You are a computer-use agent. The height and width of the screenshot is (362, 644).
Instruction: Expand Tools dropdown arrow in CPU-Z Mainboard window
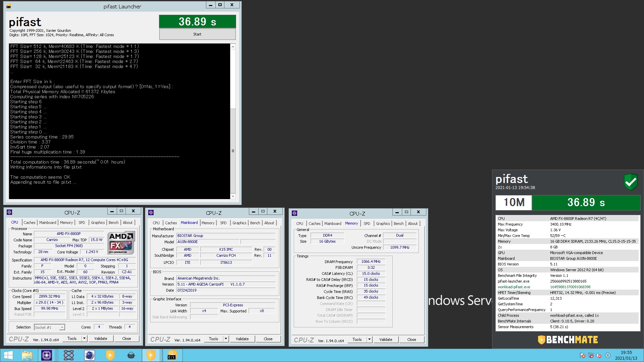click(x=226, y=339)
